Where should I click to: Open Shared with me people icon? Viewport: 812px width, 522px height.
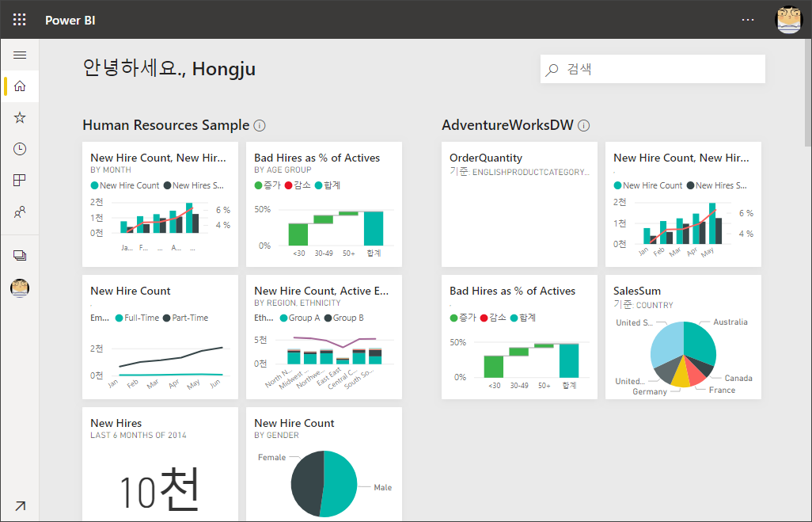point(20,212)
